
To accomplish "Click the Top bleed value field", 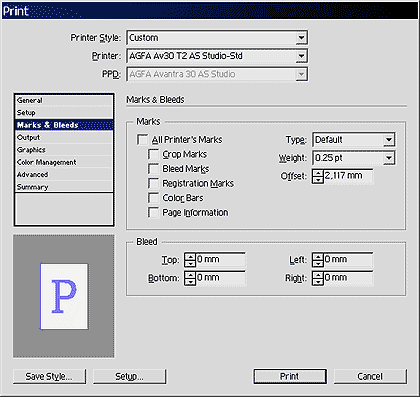I will (x=220, y=260).
